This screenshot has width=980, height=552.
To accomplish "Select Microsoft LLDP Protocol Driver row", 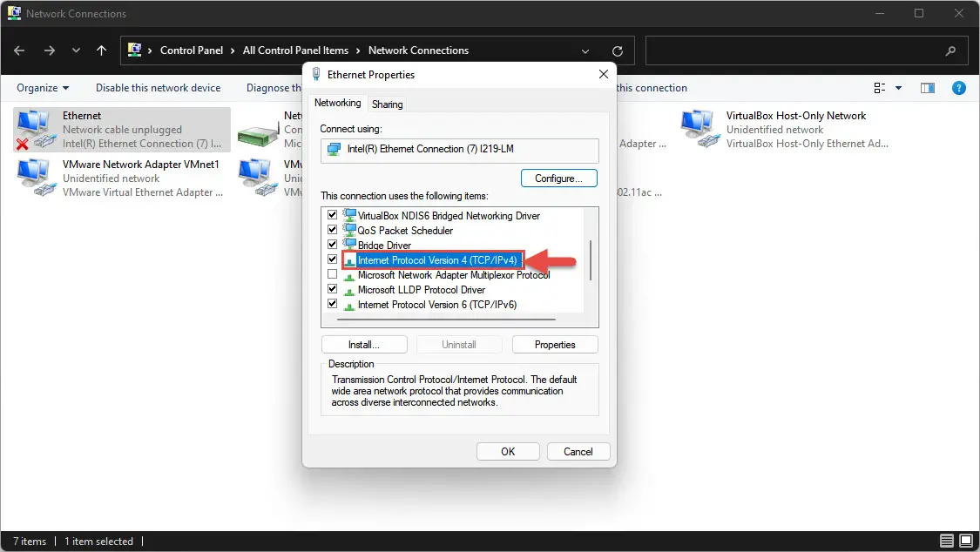I will 422,290.
